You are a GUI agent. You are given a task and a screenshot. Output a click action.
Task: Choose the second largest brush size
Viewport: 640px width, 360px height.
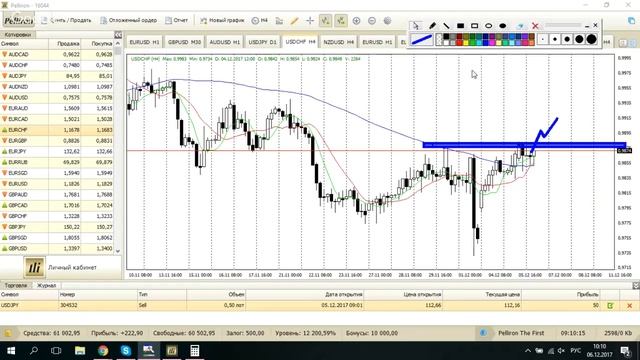(x=579, y=40)
